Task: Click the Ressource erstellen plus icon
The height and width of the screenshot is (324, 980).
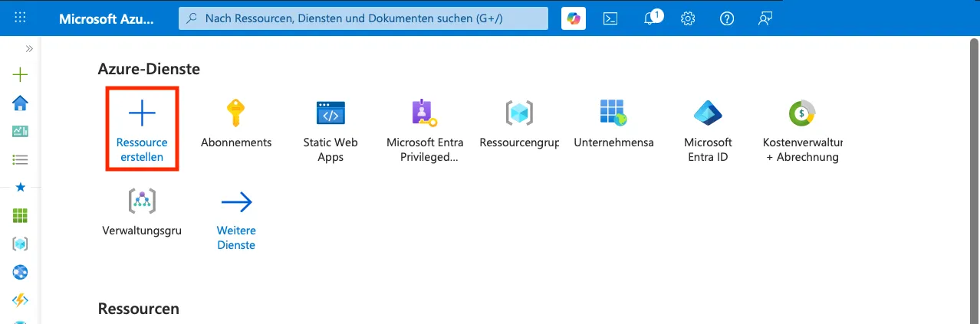Action: coord(142,113)
